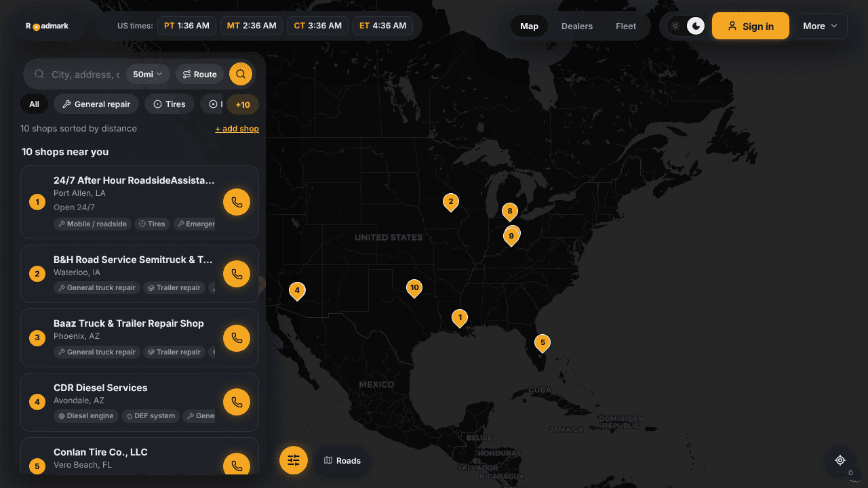Click list badge 5 for Vero Beach shop

tap(37, 466)
